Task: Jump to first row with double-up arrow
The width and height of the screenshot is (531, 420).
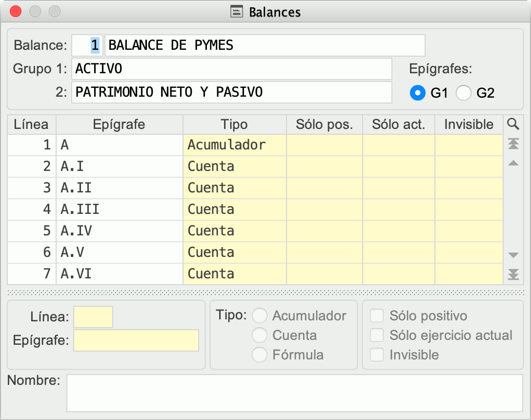Action: click(x=513, y=144)
